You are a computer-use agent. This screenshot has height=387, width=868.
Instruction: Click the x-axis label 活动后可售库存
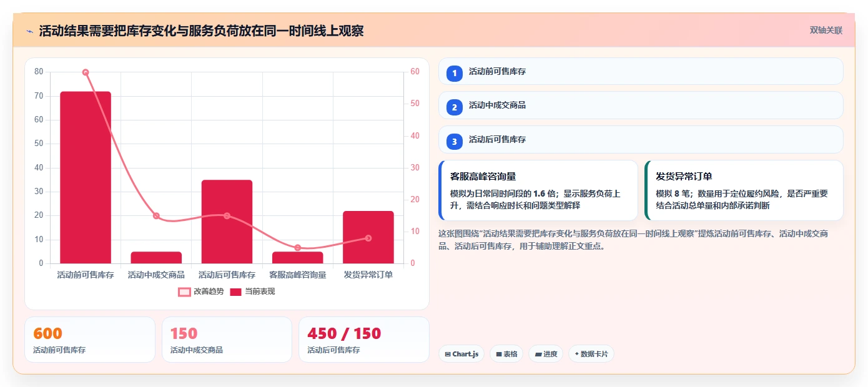pyautogui.click(x=227, y=275)
